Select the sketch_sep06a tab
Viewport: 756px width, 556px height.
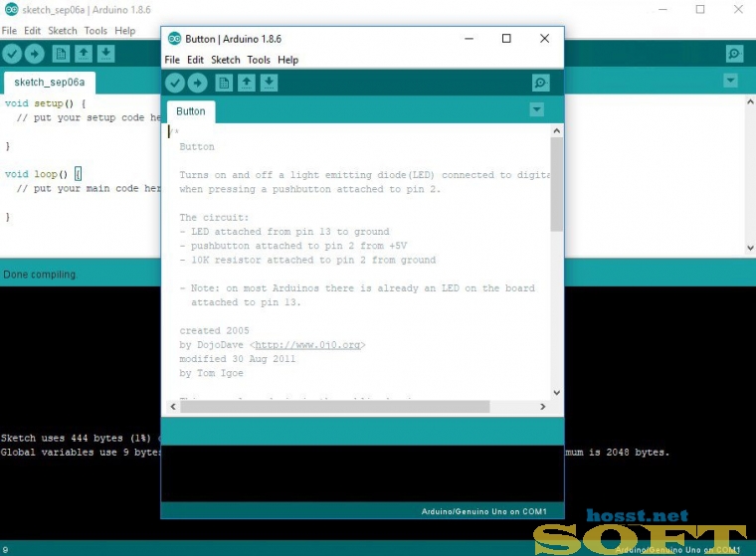point(49,83)
